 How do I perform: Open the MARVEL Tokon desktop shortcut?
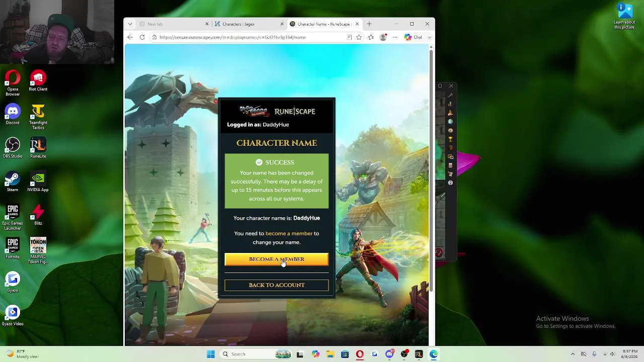point(38,251)
